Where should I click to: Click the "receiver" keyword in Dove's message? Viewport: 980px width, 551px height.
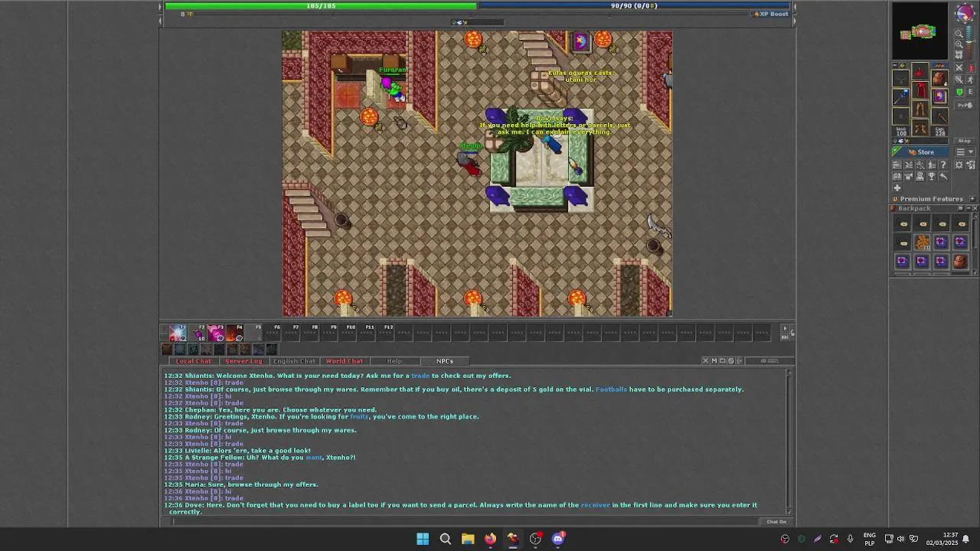pyautogui.click(x=596, y=505)
